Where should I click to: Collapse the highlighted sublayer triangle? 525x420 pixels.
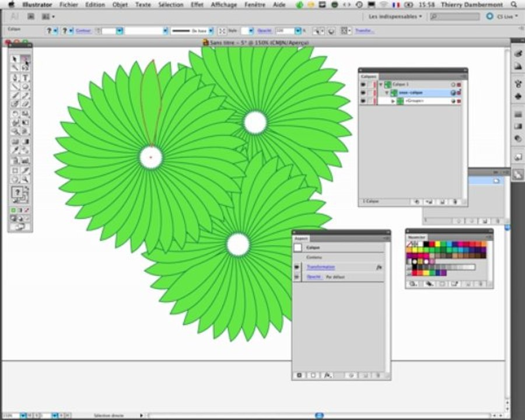point(387,93)
